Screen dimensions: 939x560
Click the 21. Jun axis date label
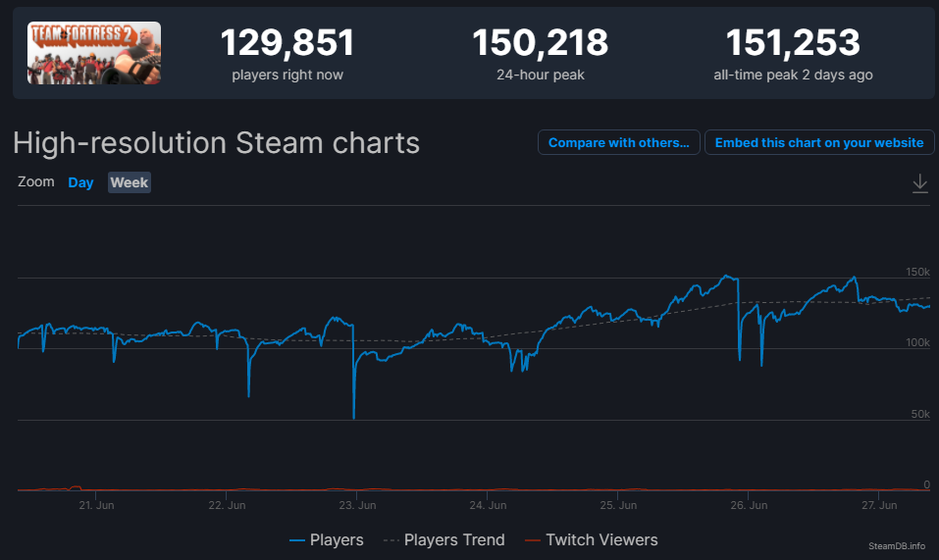pyautogui.click(x=96, y=505)
